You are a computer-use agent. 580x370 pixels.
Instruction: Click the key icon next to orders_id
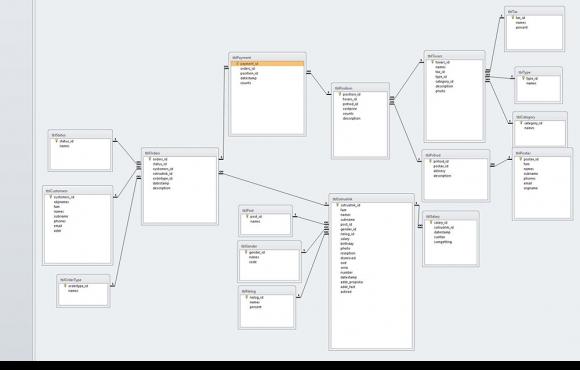pyautogui.click(x=150, y=159)
